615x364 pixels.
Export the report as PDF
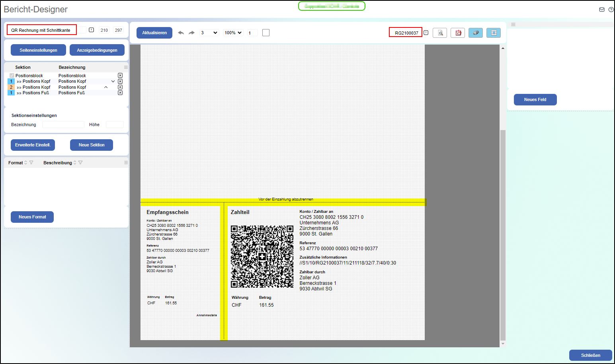(x=457, y=33)
